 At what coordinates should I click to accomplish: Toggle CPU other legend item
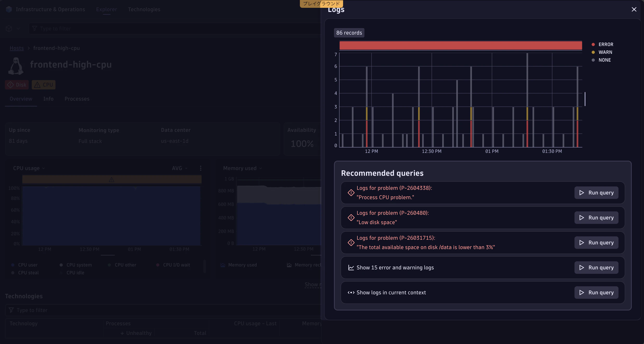(122, 265)
